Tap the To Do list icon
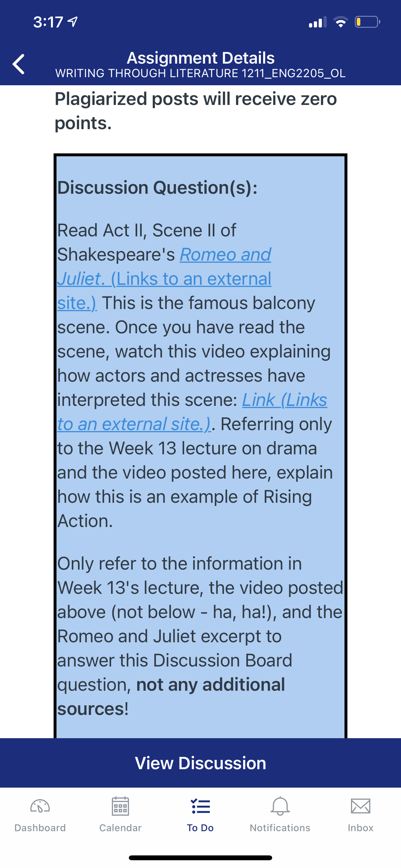Viewport: 401px width, 868px height. (x=200, y=806)
